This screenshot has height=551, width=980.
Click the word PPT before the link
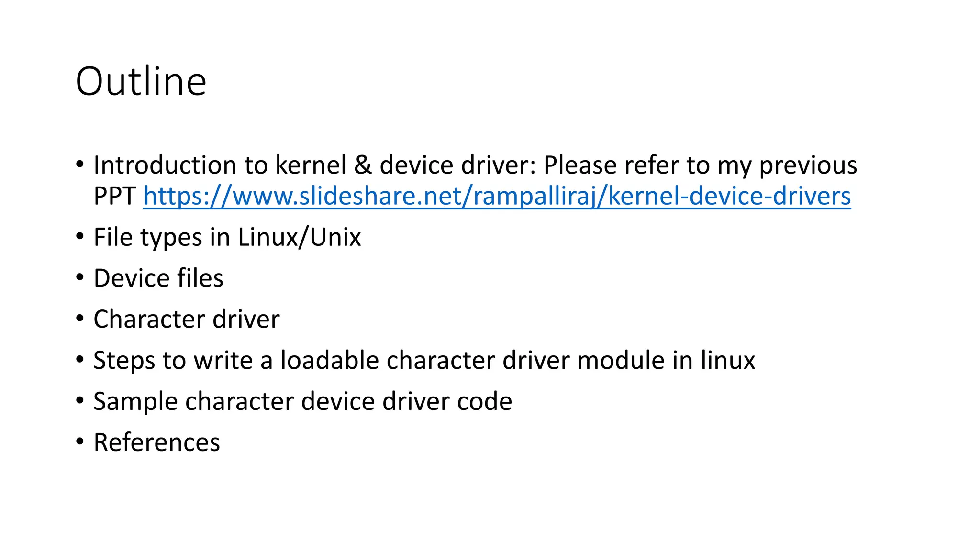coord(115,197)
